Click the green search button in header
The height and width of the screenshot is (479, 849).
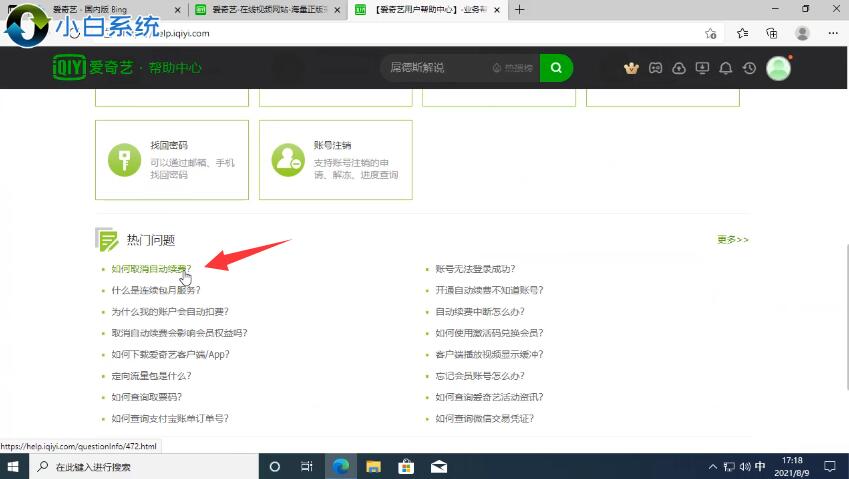coord(556,68)
